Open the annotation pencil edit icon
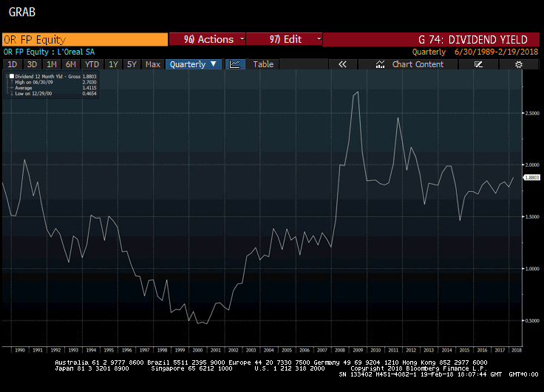Screen dimensions: 544x392 [478, 64]
